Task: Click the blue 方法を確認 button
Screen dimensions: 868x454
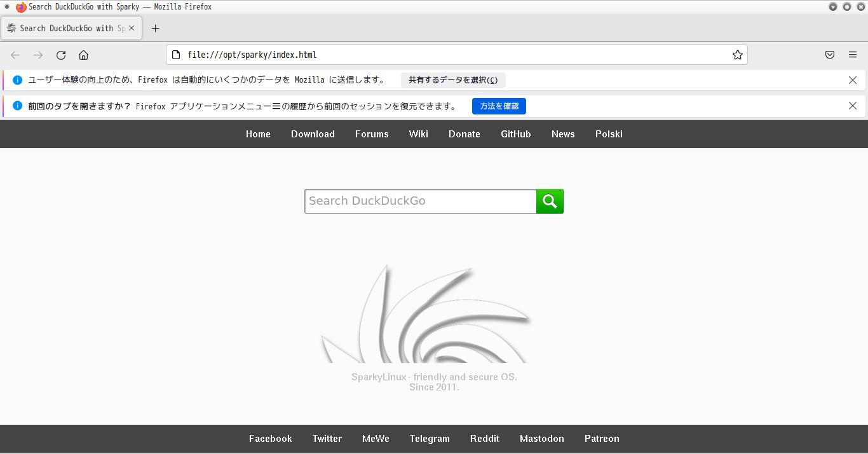Action: 499,106
